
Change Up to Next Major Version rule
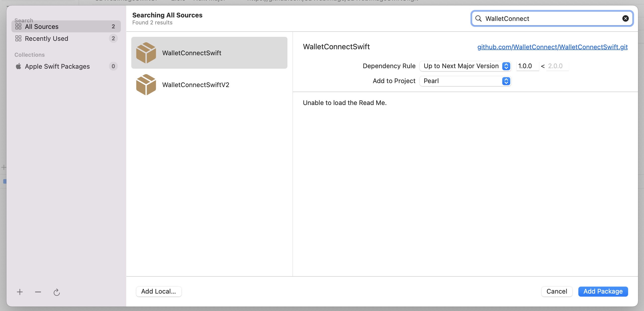(465, 66)
